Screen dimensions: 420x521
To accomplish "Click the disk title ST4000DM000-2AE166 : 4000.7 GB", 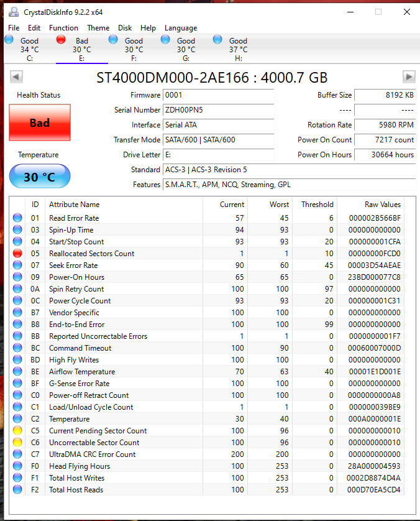I will click(x=212, y=78).
